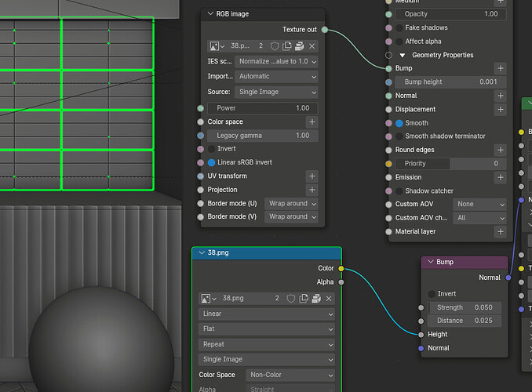
Task: Collapse the RGB image node
Action: click(210, 14)
